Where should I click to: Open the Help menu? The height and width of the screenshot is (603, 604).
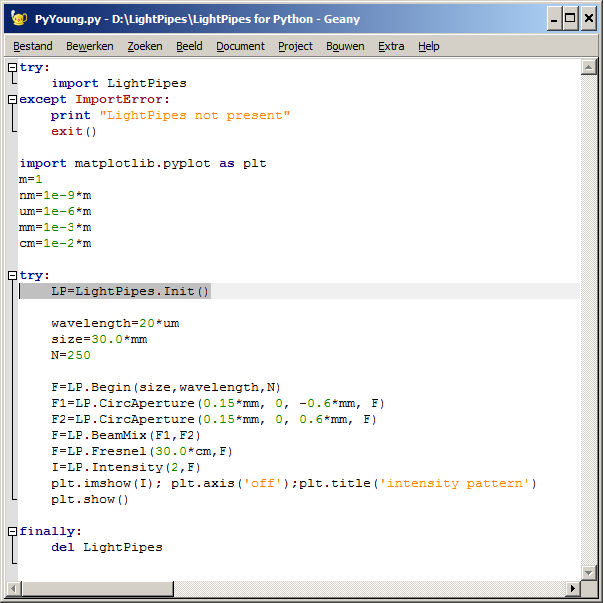pos(429,46)
